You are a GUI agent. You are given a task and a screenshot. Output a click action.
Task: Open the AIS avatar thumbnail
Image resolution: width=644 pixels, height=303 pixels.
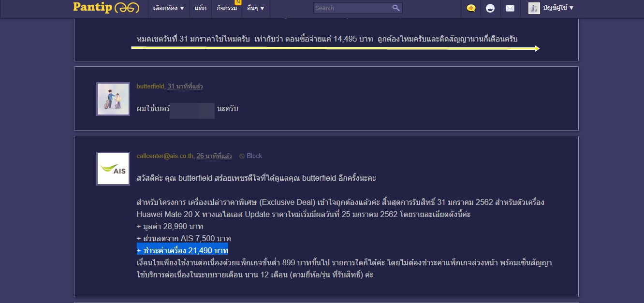coord(113,169)
